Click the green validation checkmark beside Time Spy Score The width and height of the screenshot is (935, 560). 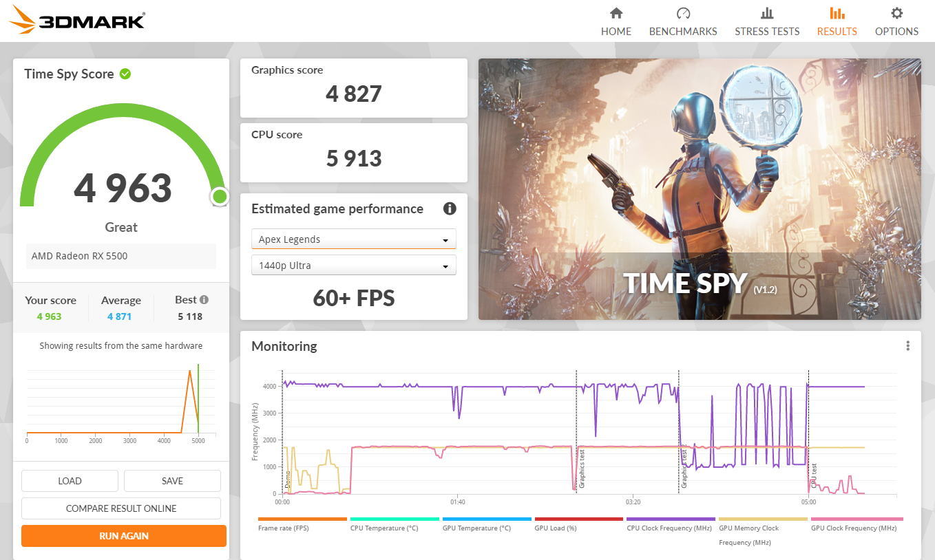(x=125, y=74)
